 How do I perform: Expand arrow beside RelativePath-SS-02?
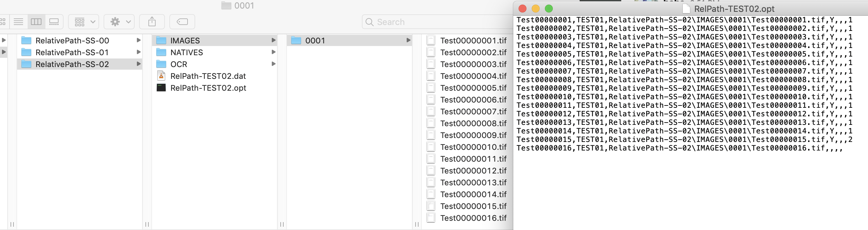[138, 64]
